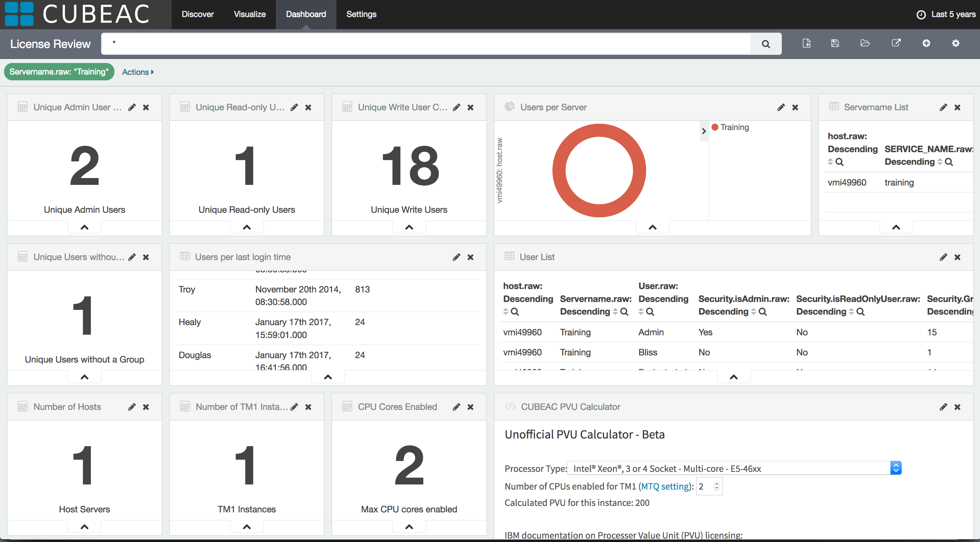Click the vmi49960 cell in Servername List

pyautogui.click(x=847, y=182)
